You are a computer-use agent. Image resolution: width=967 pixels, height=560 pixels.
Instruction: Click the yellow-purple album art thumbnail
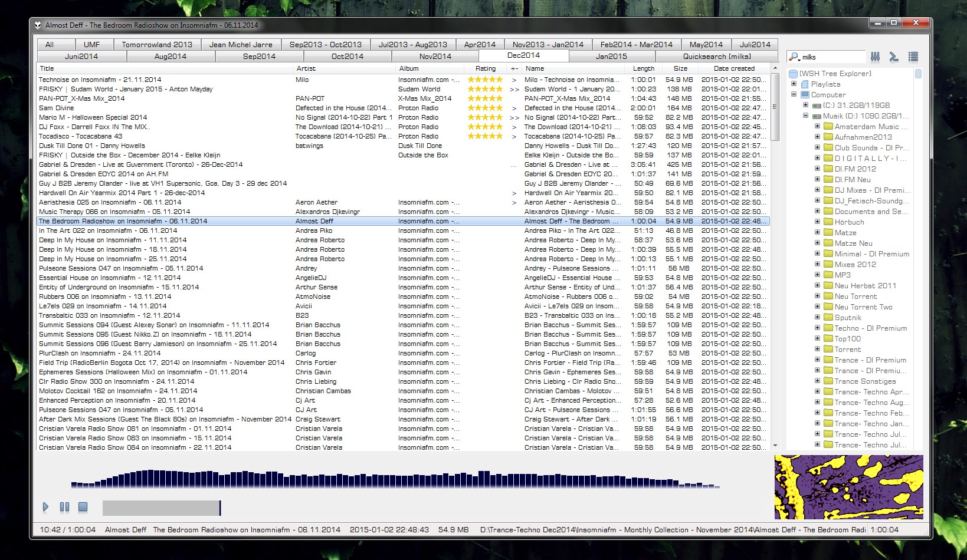click(x=848, y=487)
